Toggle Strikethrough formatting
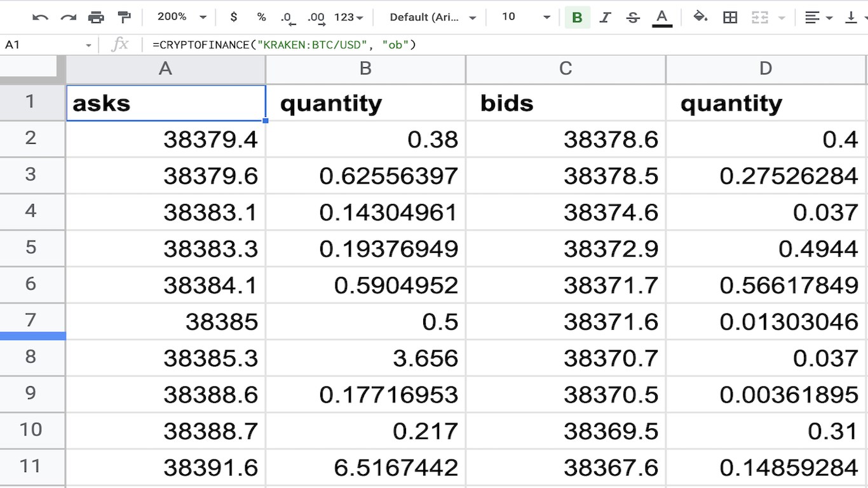The height and width of the screenshot is (488, 868). (x=633, y=17)
